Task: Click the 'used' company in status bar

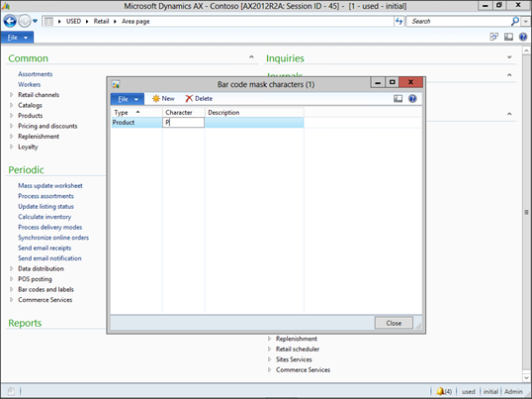Action: tap(468, 391)
